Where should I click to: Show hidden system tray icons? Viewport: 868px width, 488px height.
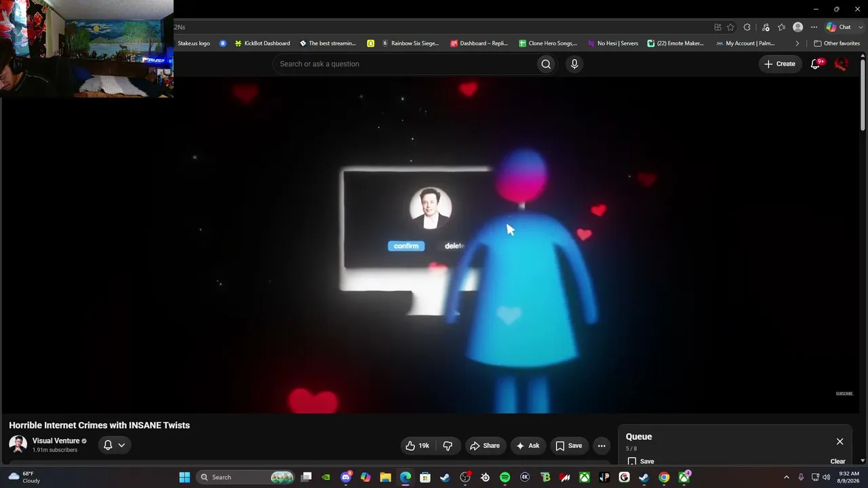[x=787, y=477]
